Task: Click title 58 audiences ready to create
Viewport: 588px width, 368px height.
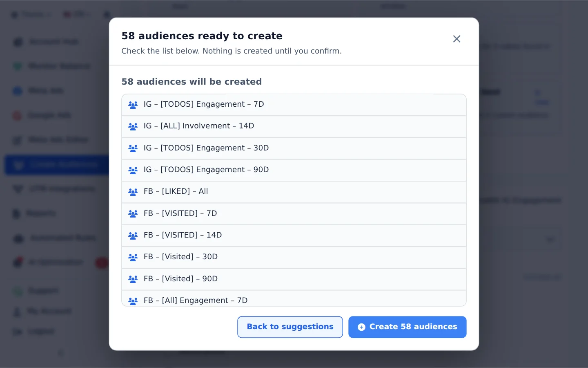Action: pos(202,36)
